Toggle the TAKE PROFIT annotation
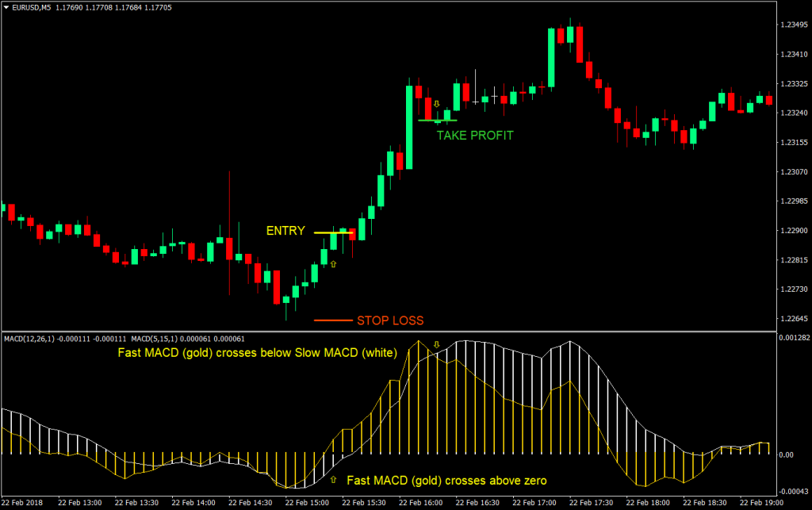The width and height of the screenshot is (812, 510). tap(474, 135)
